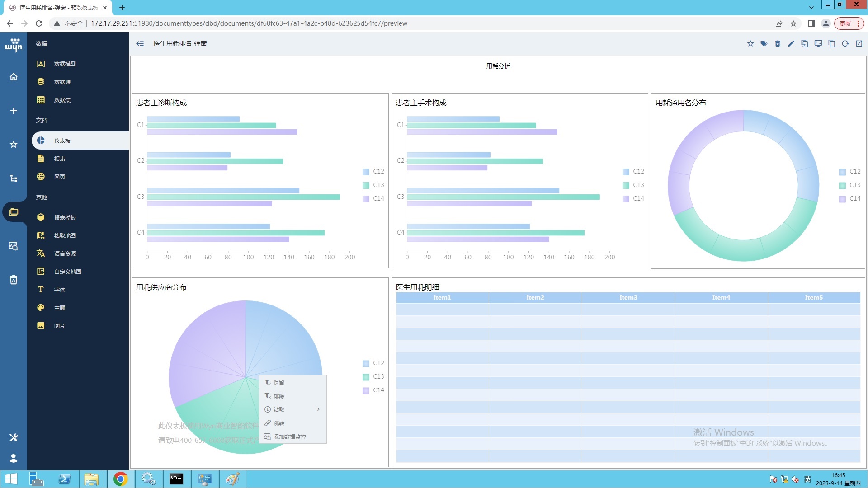Viewport: 868px width, 488px height.
Task: Open Chrome tab list dropdown arrow
Action: tap(811, 7)
